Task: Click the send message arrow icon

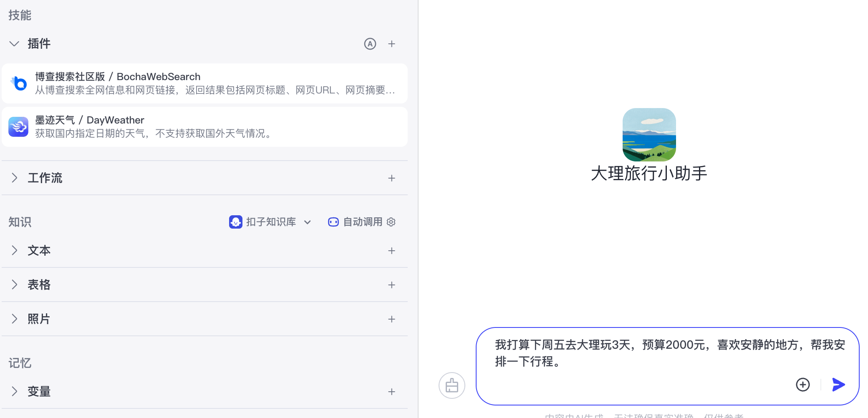Action: [838, 385]
